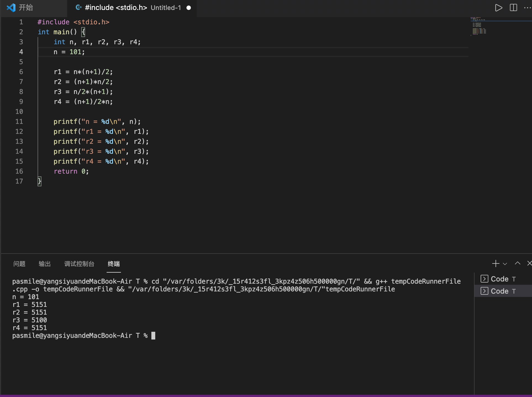Add a new terminal with plus icon
The height and width of the screenshot is (397, 532).
point(496,263)
